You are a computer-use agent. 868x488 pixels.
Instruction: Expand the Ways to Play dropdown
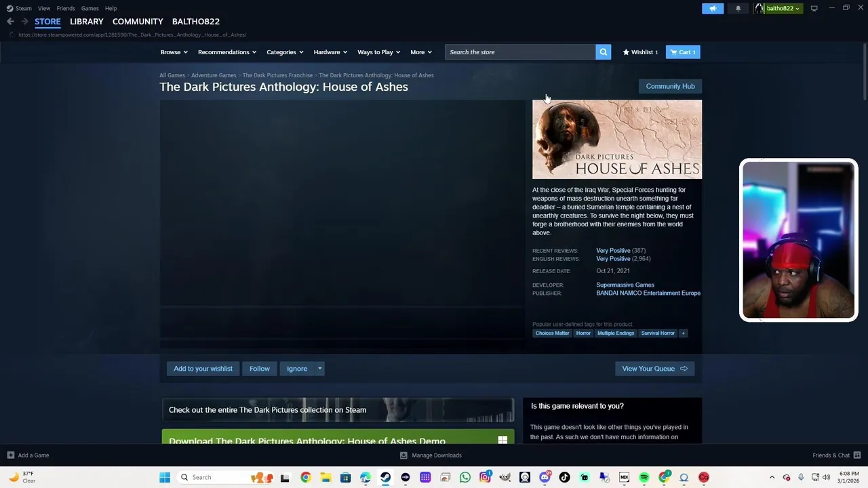[379, 52]
